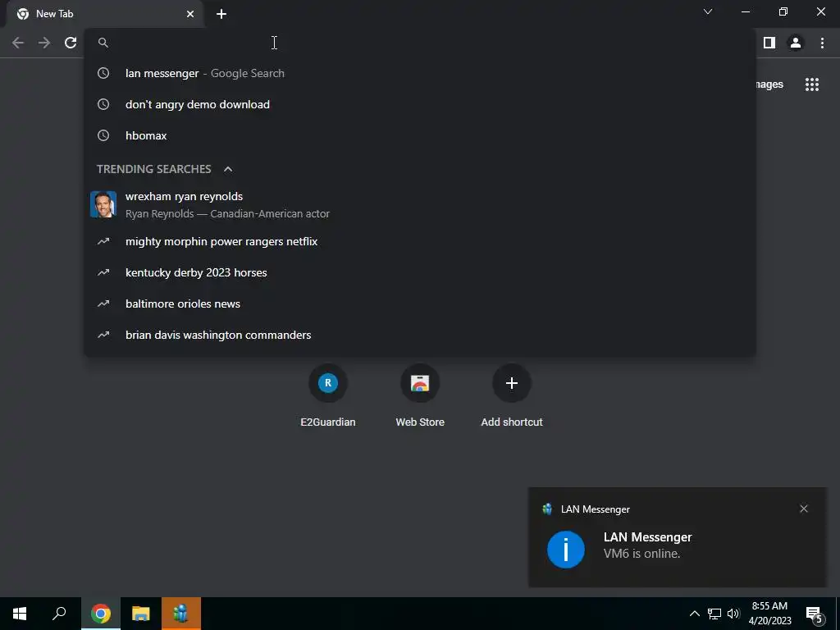Image resolution: width=840 pixels, height=630 pixels.
Task: Toggle the Chrome side panel
Action: 769,43
